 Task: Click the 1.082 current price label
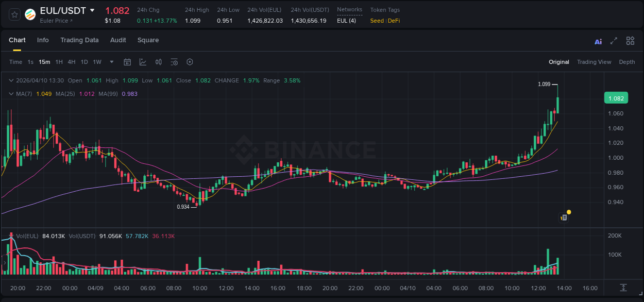(x=616, y=97)
